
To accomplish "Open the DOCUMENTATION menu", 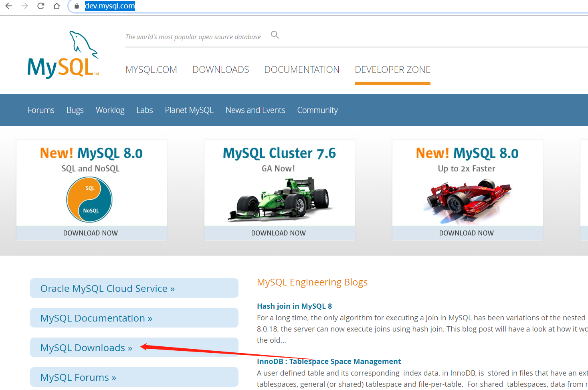I will tap(302, 69).
